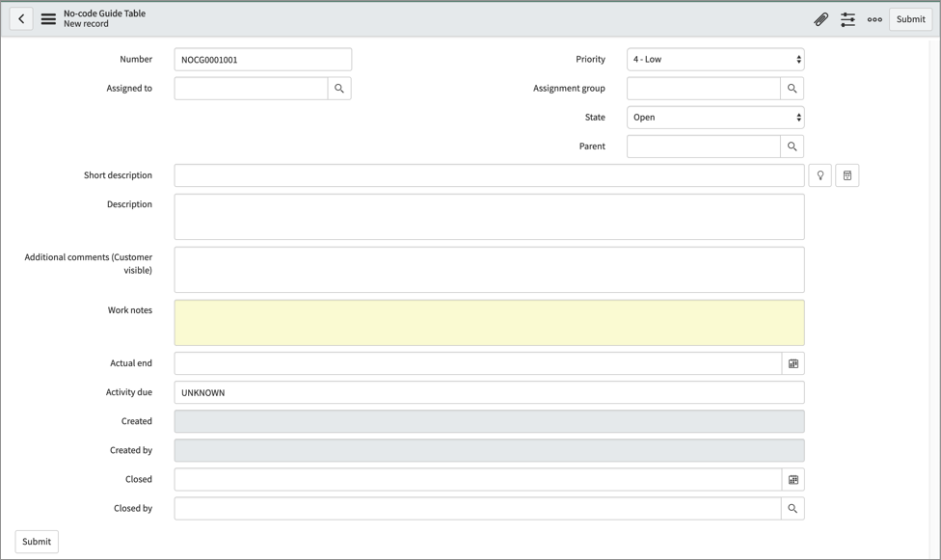Click the bottom Submit button
This screenshot has height=560, width=941.
pos(36,541)
